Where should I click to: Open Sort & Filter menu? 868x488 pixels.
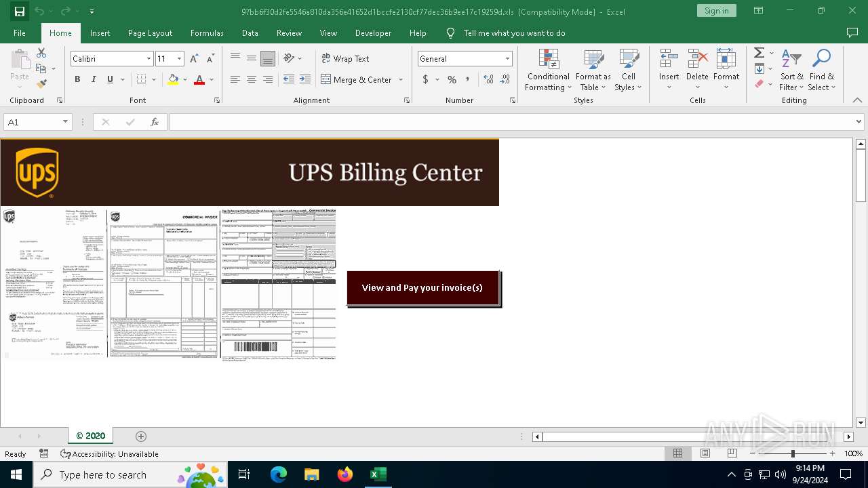point(791,70)
